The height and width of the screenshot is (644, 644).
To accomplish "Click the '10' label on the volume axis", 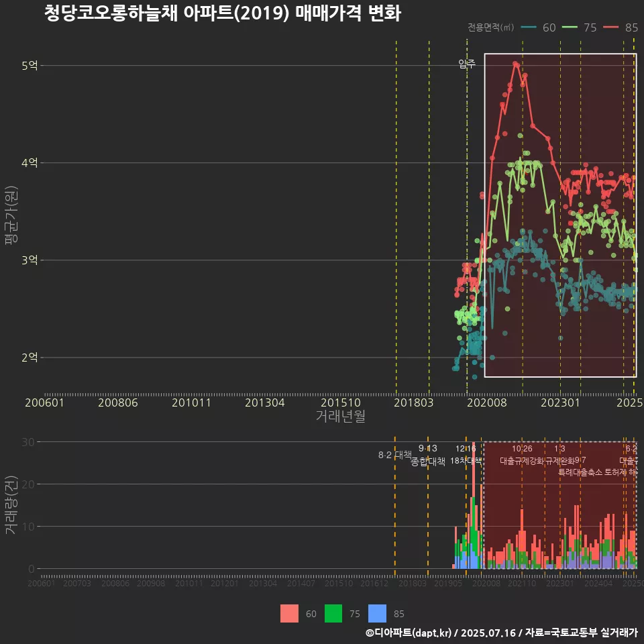I will tap(28, 527).
